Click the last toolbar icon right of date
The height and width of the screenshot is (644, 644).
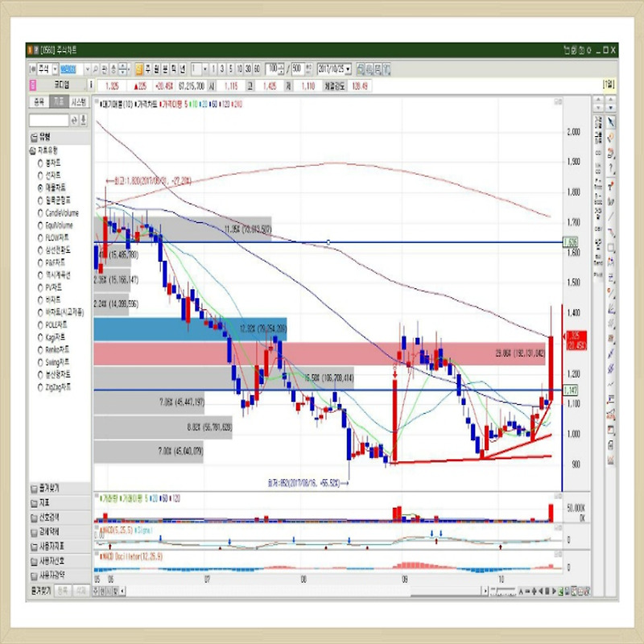[386, 69]
